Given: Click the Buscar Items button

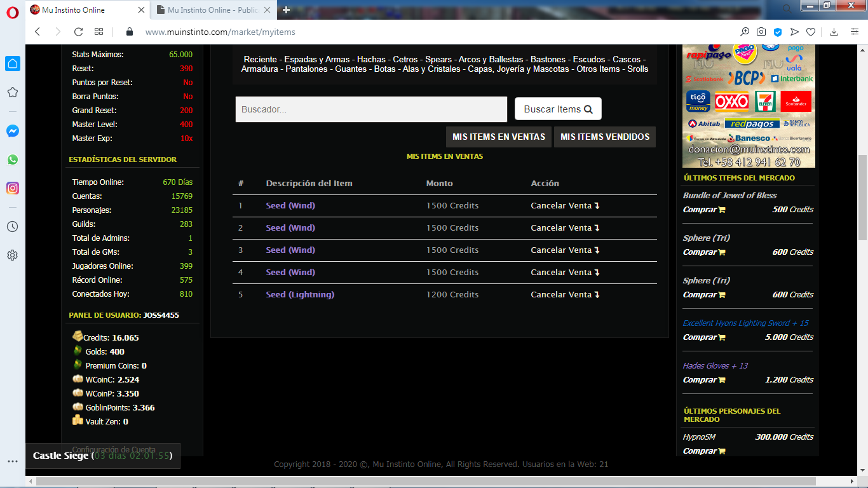Looking at the screenshot, I should tap(557, 109).
